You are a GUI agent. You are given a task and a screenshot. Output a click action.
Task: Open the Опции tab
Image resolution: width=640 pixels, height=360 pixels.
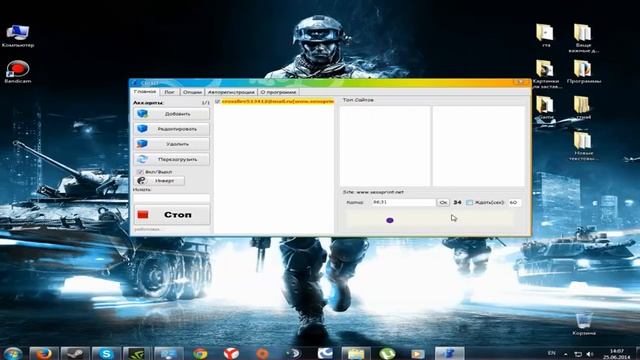[x=192, y=92]
